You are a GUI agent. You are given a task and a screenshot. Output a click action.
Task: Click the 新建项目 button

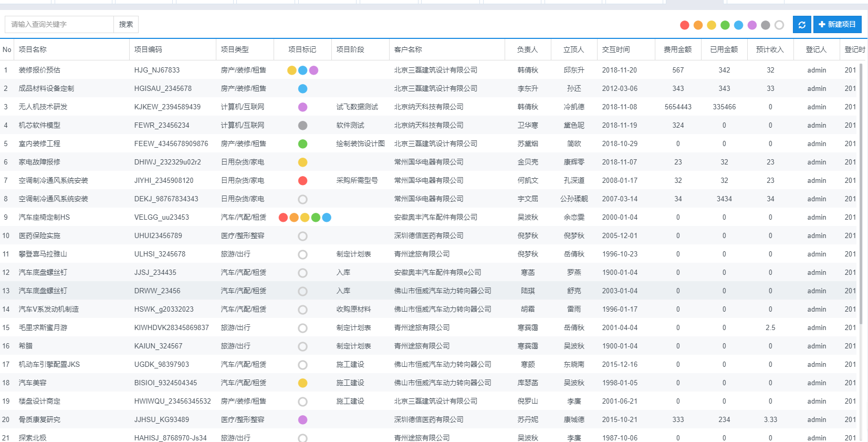[837, 25]
